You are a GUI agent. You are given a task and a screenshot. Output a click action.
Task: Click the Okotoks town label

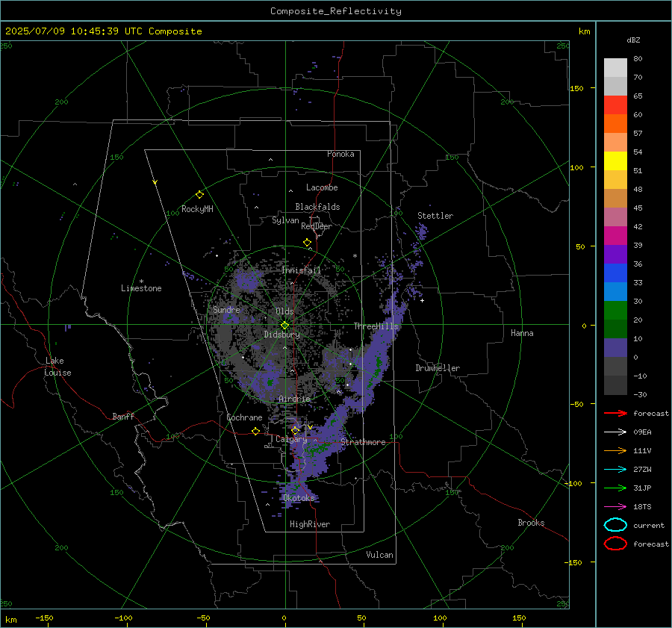(299, 497)
